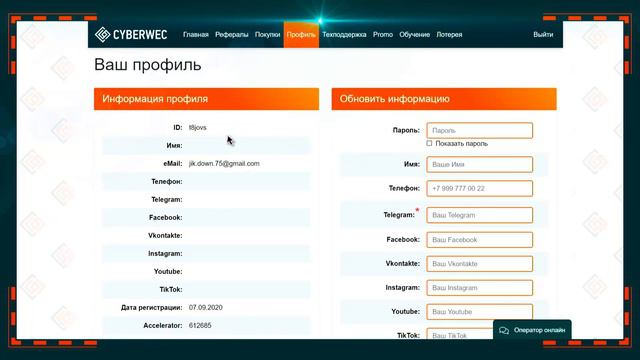
Task: Click the Accelerator value 612685
Action: click(x=200, y=325)
